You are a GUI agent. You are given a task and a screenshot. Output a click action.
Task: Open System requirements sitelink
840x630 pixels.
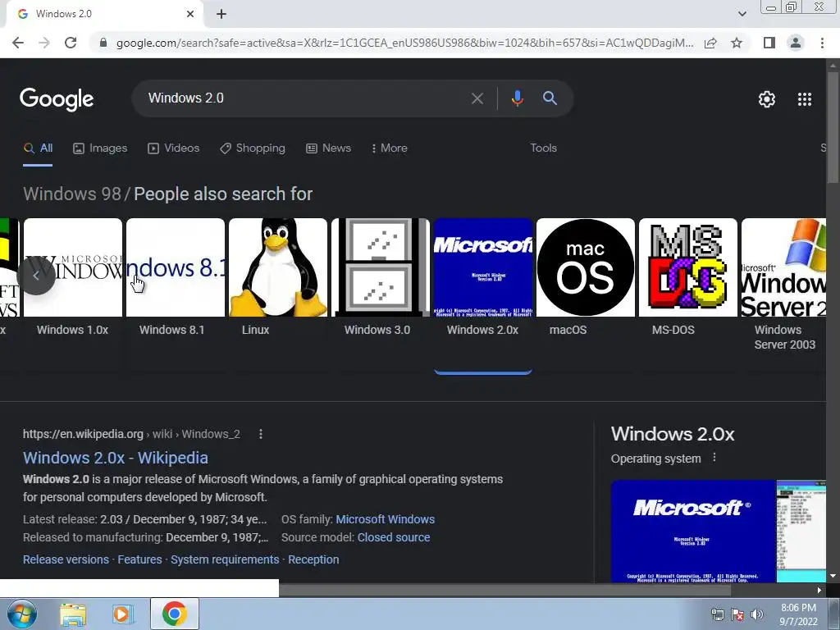pyautogui.click(x=225, y=559)
